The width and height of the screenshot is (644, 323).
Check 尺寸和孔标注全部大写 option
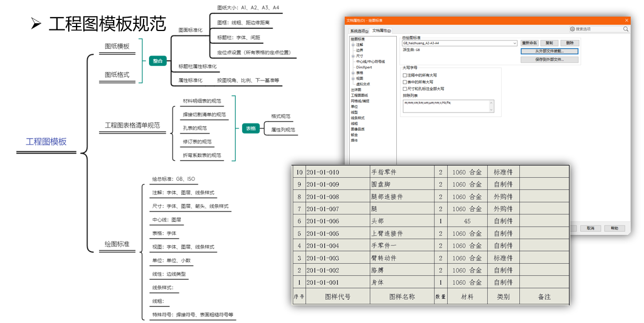(x=405, y=88)
